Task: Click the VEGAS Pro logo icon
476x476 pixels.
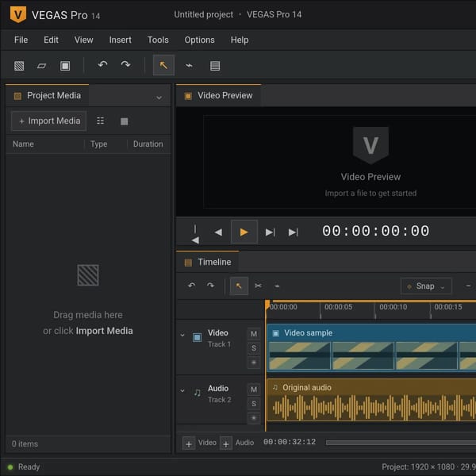Action: click(18, 14)
